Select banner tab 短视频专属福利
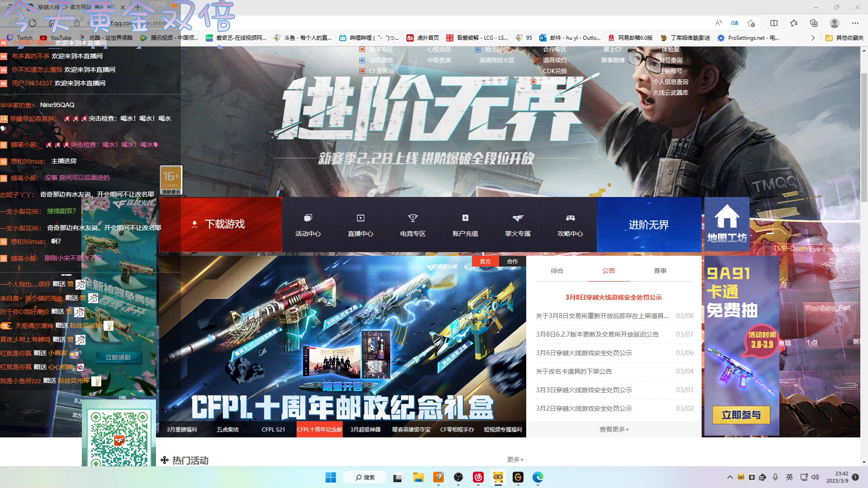This screenshot has height=488, width=868. (503, 429)
